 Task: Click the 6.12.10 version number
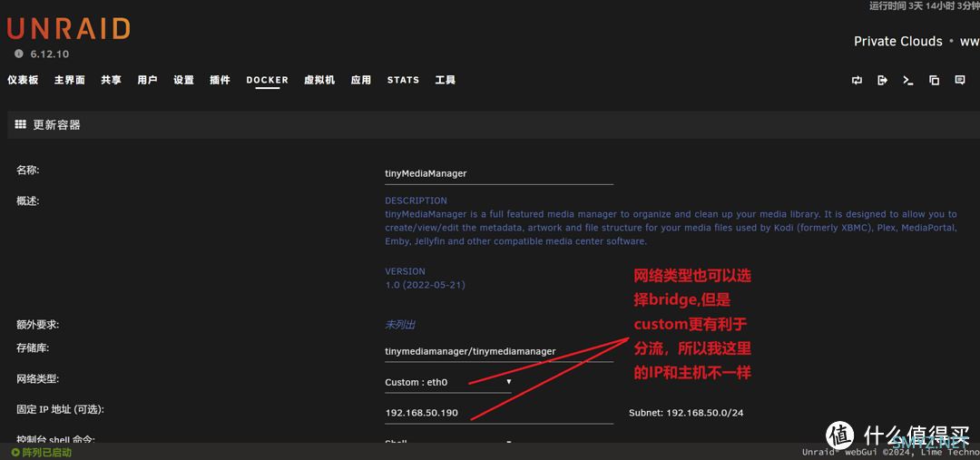[49, 54]
